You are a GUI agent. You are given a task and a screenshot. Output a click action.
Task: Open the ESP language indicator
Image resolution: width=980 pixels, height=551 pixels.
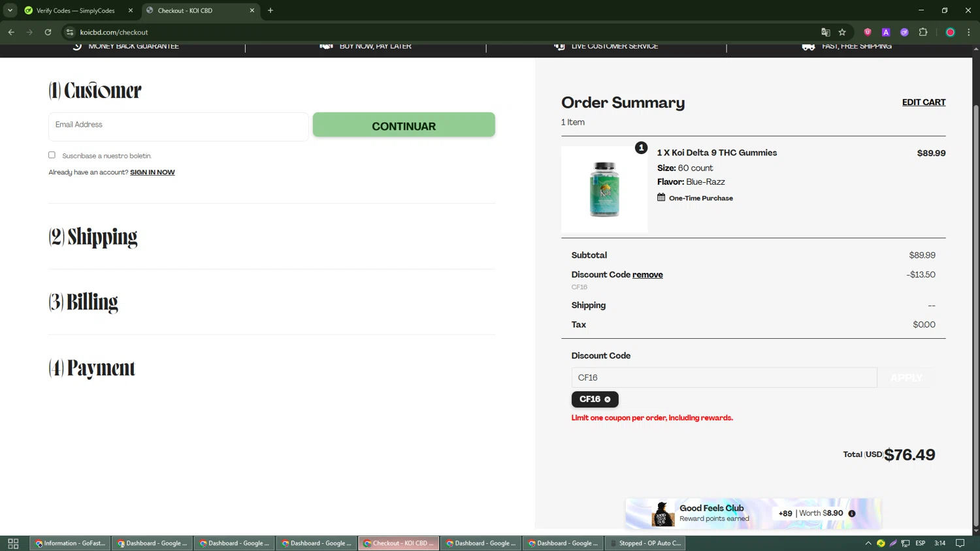pos(921,543)
